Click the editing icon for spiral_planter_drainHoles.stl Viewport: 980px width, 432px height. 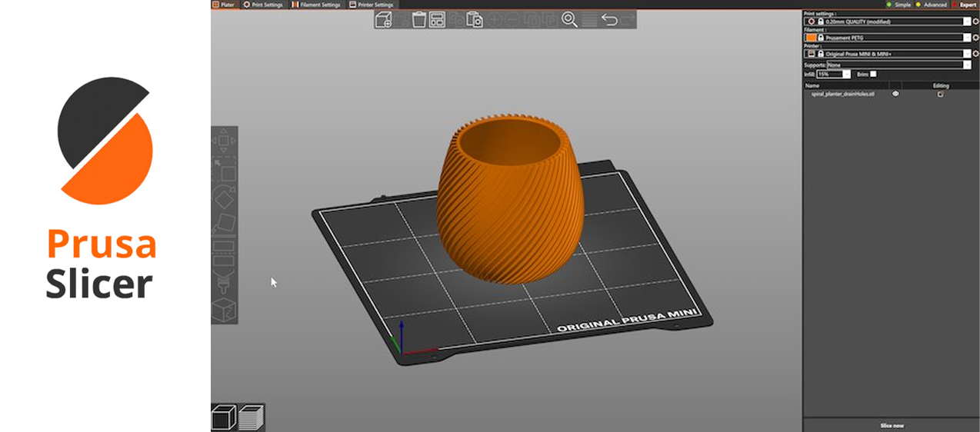click(x=940, y=94)
